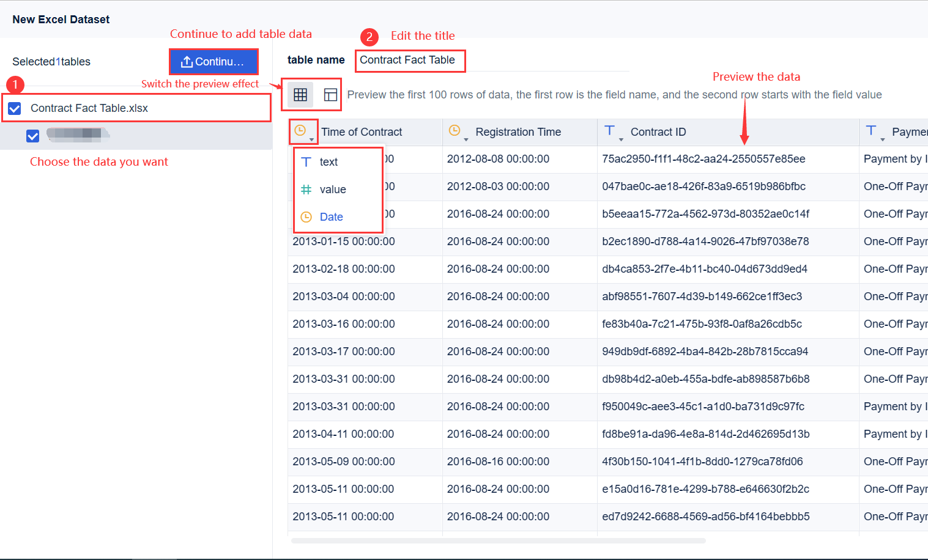
Task: Click the T text-type icon on Contract ID column
Action: tap(610, 130)
